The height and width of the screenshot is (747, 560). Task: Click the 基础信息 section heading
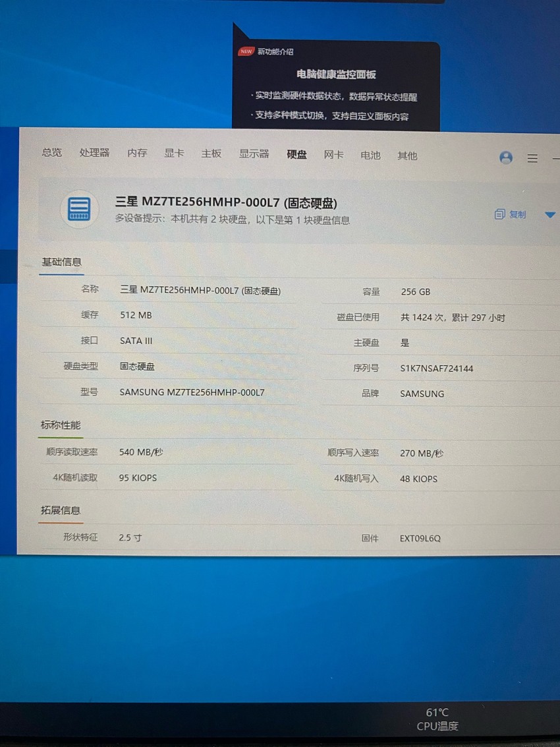pos(61,262)
